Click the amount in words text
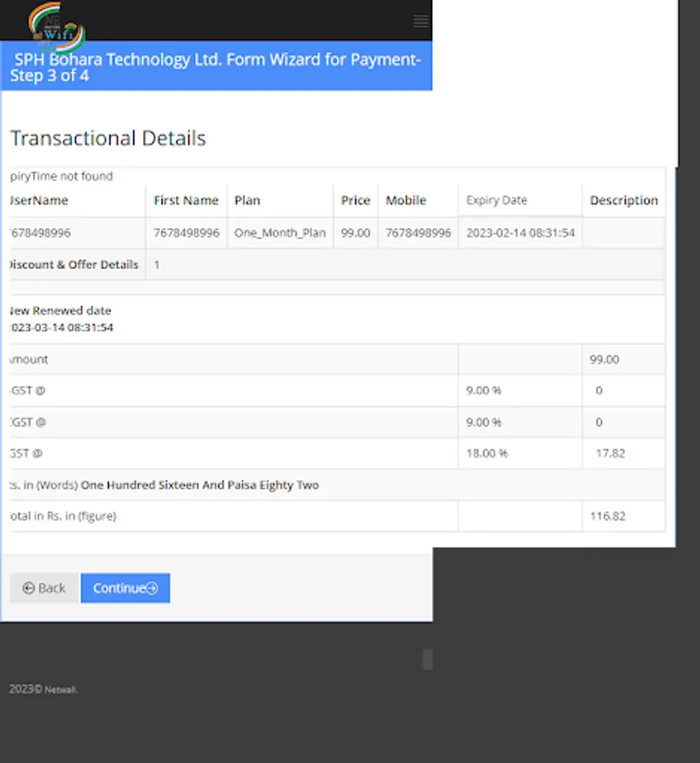Screen dimensions: 700x763 199,485
